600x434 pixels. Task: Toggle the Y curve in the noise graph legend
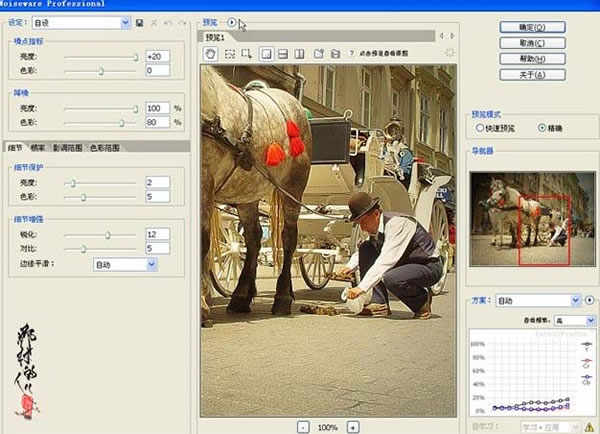(x=586, y=346)
